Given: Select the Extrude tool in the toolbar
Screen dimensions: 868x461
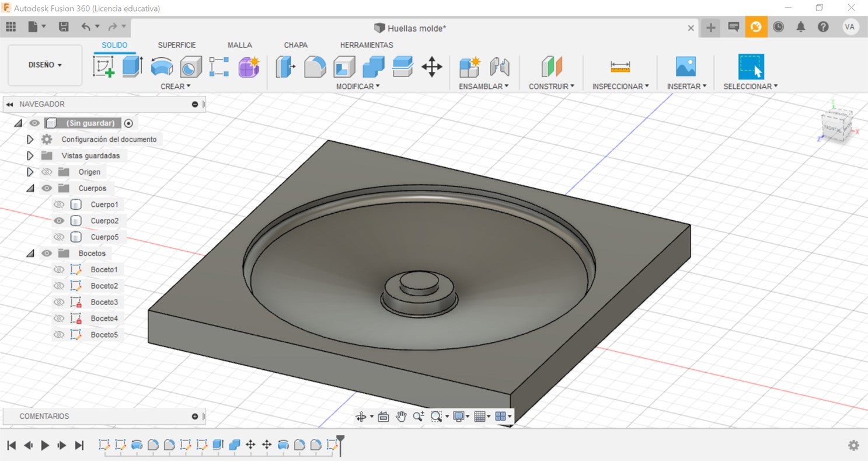Looking at the screenshot, I should (x=133, y=67).
